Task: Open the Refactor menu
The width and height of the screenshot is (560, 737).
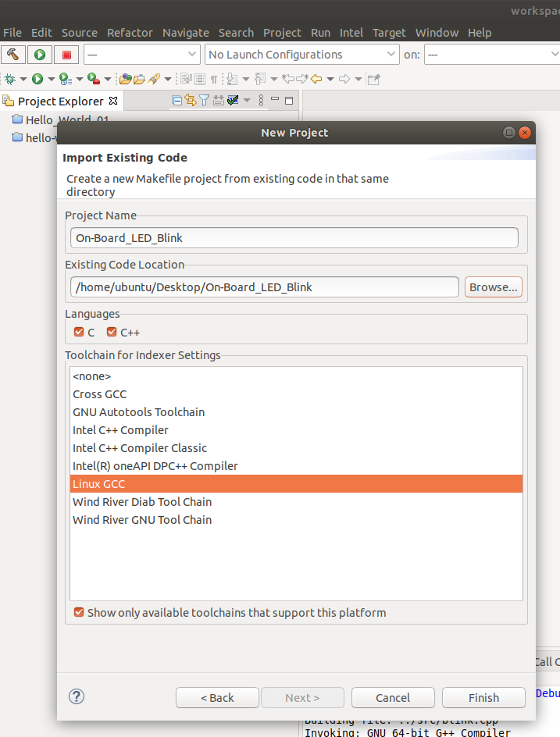Action: point(130,33)
